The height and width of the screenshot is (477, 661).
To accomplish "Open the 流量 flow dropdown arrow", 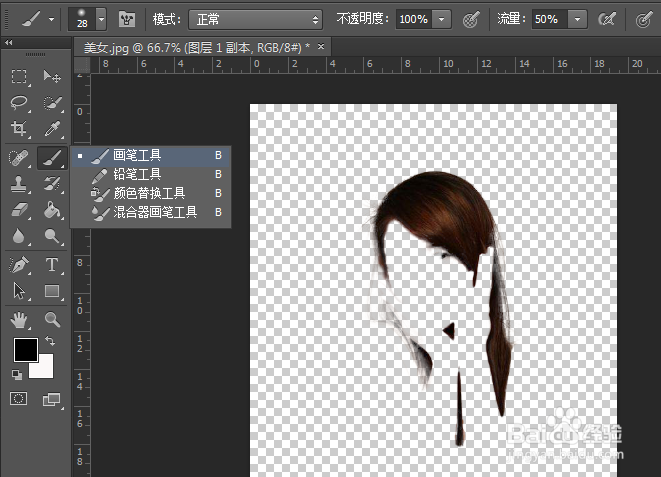I will click(x=577, y=19).
